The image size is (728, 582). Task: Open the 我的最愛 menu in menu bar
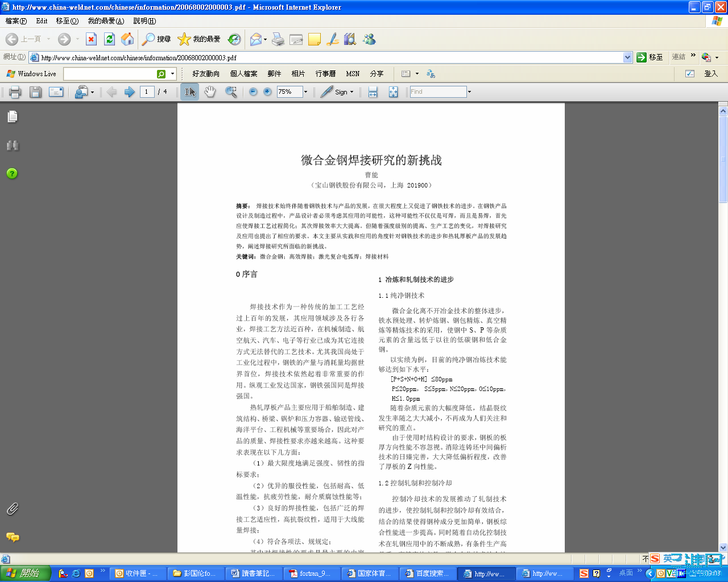[106, 21]
